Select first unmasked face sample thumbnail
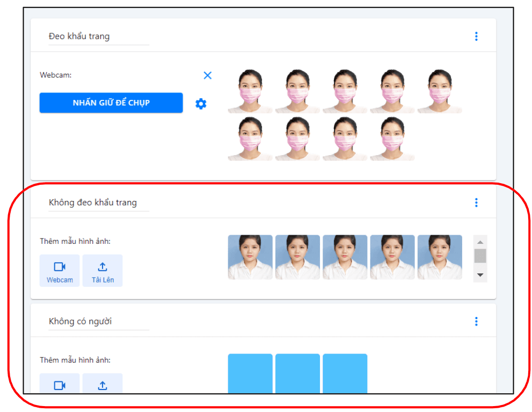 pos(250,257)
